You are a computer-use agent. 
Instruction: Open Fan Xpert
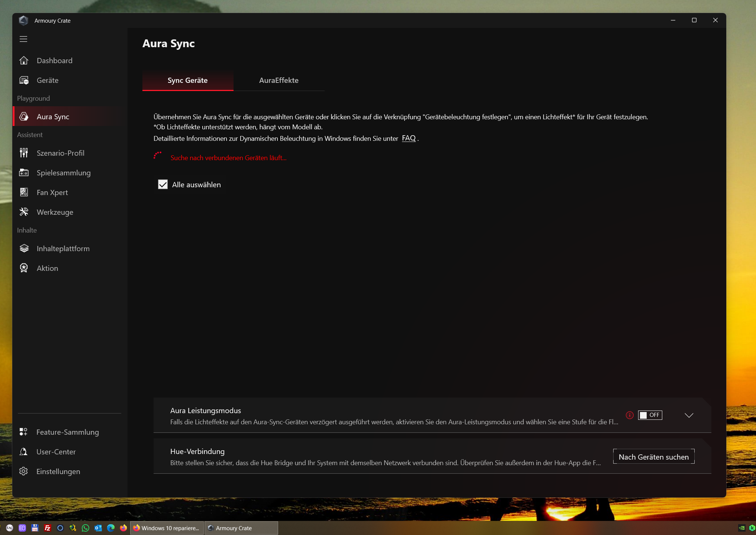[x=24, y=192]
